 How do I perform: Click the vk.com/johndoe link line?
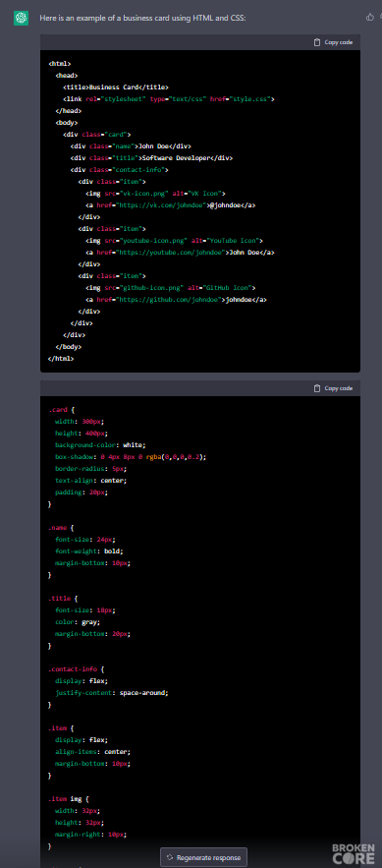pos(170,204)
